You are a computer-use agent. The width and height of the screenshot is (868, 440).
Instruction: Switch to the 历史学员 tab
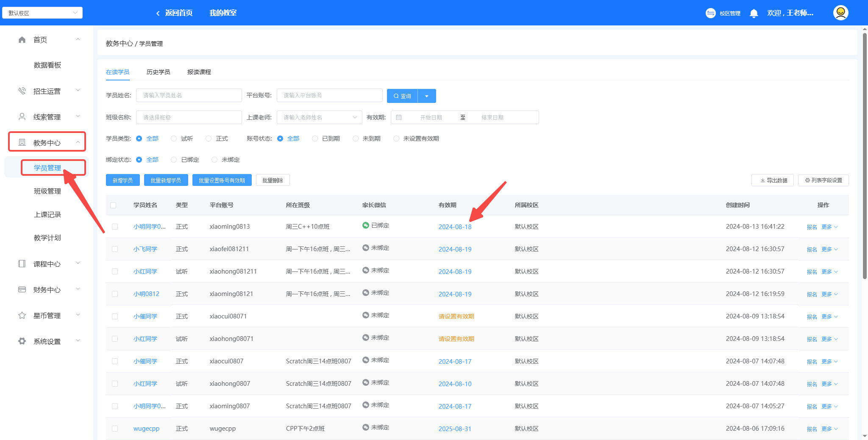pos(158,72)
